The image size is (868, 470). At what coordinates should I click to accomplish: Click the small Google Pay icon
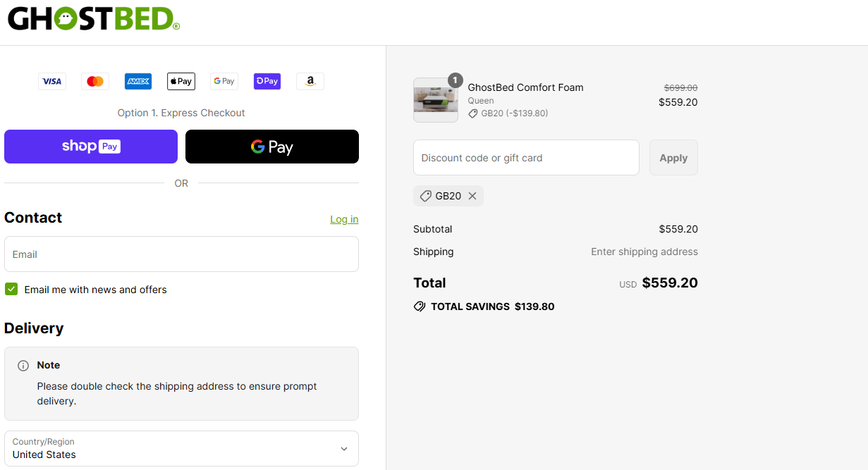224,82
